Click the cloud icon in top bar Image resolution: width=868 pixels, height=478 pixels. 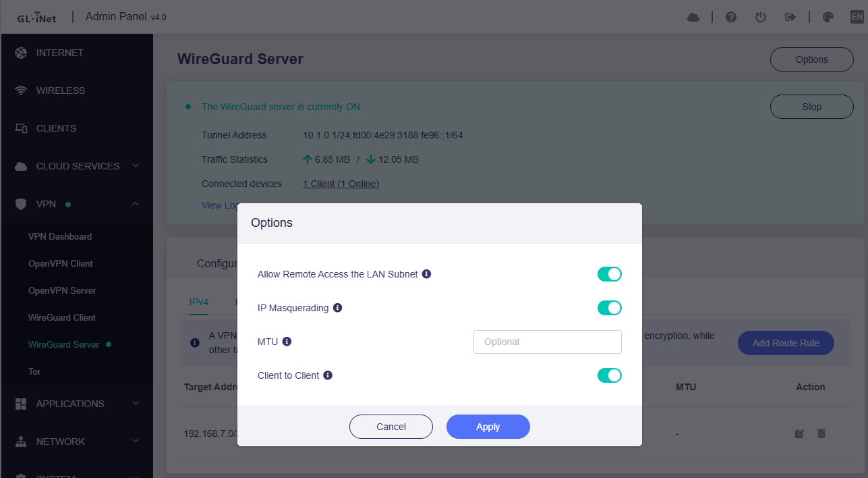pos(693,17)
